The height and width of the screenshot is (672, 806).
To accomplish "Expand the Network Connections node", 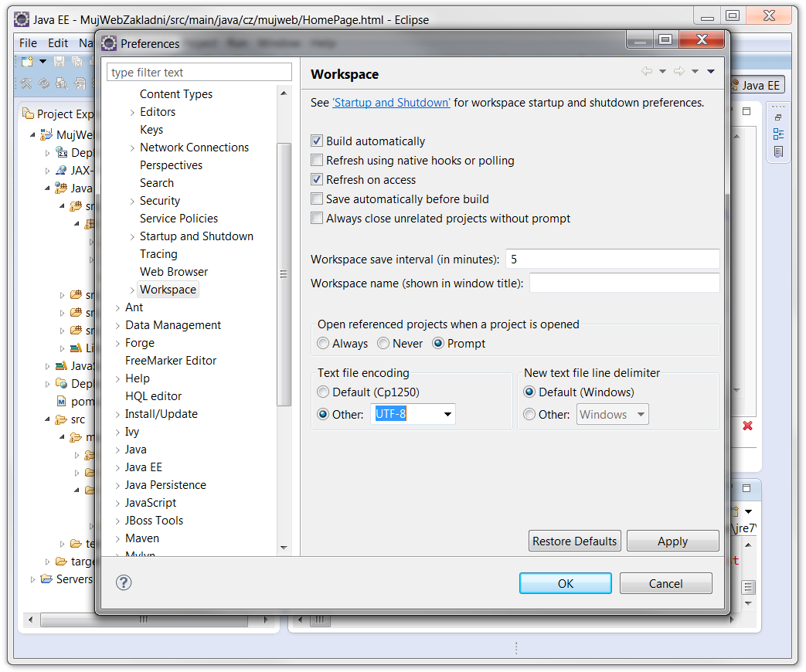I will point(132,148).
